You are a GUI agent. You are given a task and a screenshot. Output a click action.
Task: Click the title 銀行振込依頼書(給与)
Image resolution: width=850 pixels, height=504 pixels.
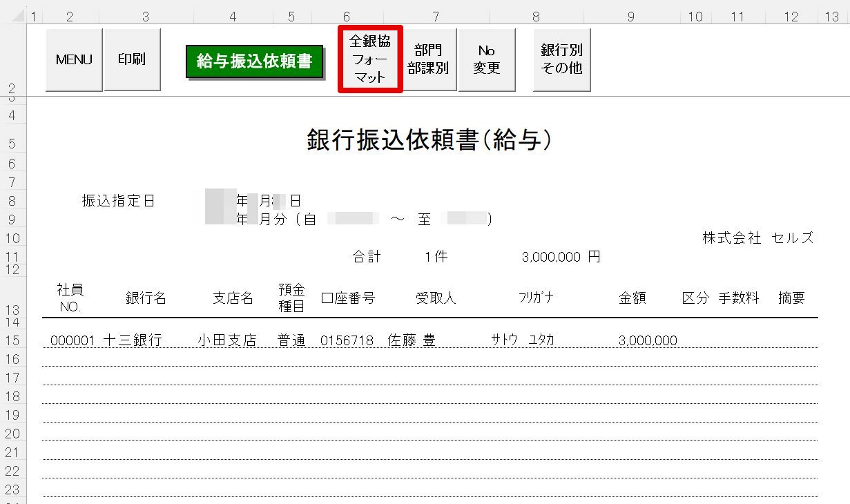click(x=429, y=141)
